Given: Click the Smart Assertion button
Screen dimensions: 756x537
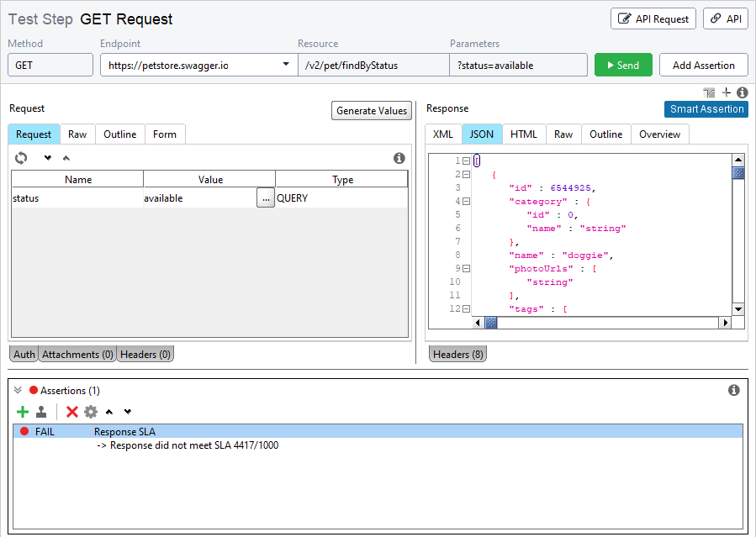Looking at the screenshot, I should [x=706, y=109].
